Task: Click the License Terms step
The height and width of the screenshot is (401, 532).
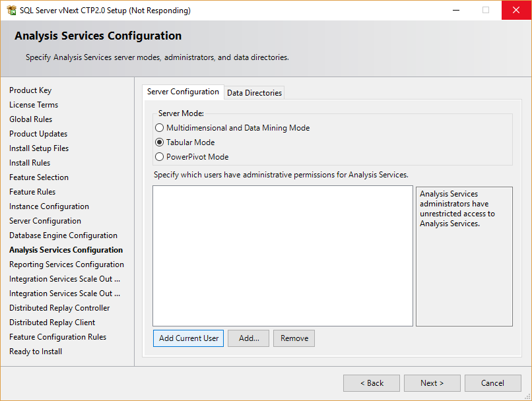Action: point(34,105)
